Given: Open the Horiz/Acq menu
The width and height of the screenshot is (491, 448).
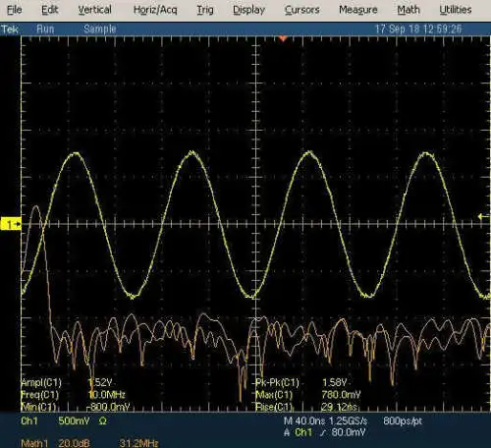Looking at the screenshot, I should (155, 10).
